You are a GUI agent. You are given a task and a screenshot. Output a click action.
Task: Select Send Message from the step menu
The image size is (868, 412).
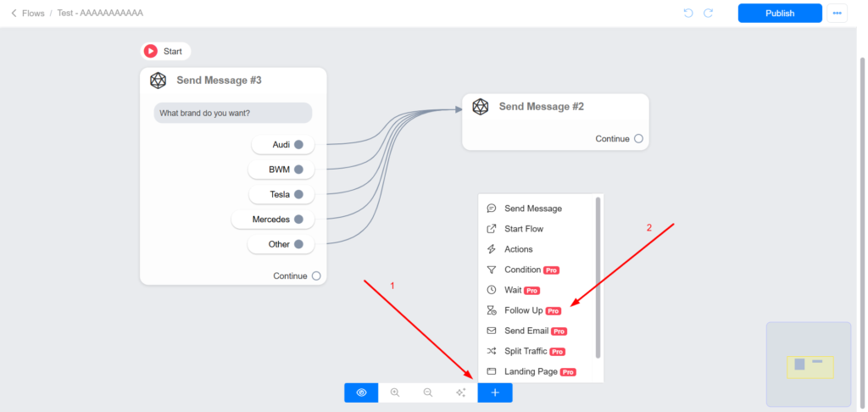pos(532,209)
